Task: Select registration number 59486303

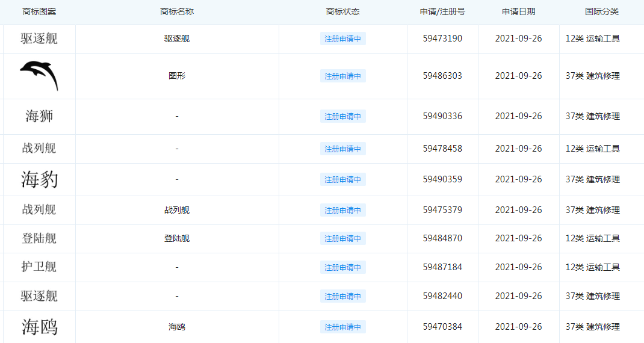Action: (x=442, y=76)
